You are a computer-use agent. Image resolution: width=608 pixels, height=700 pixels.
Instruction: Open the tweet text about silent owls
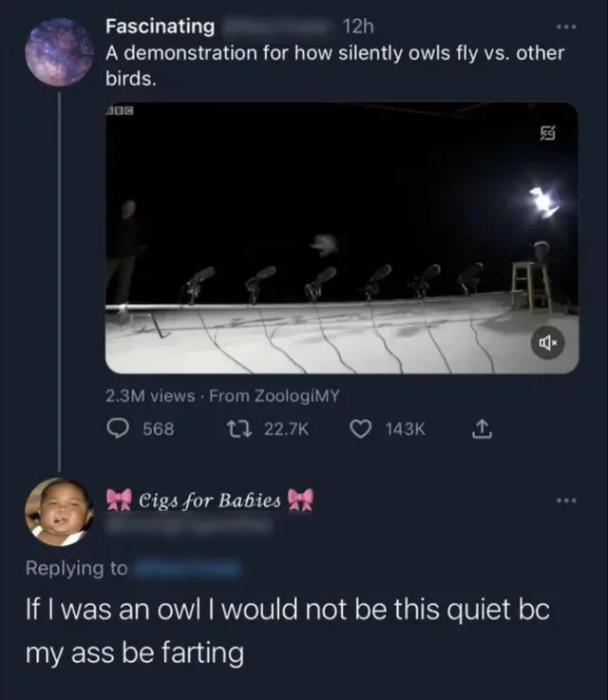point(332,65)
